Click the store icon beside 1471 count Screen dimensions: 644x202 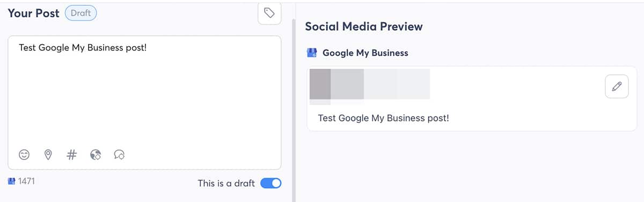coord(12,182)
